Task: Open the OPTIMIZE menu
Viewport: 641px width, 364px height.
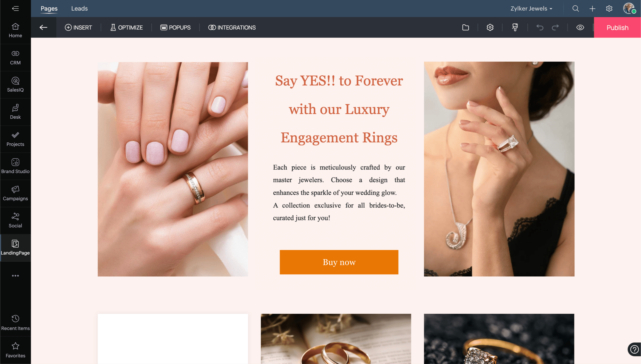Action: click(126, 28)
